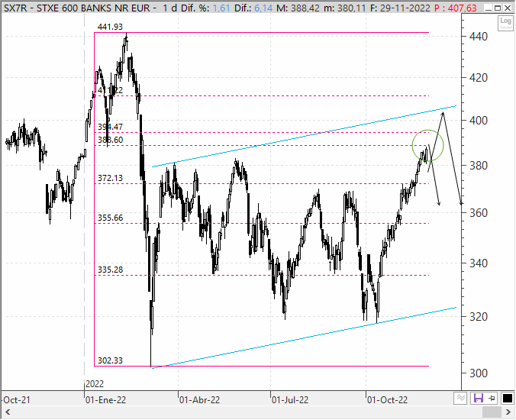Click the 372.13 Fibonacci level label
Screen dimensions: 516x420
(110, 178)
